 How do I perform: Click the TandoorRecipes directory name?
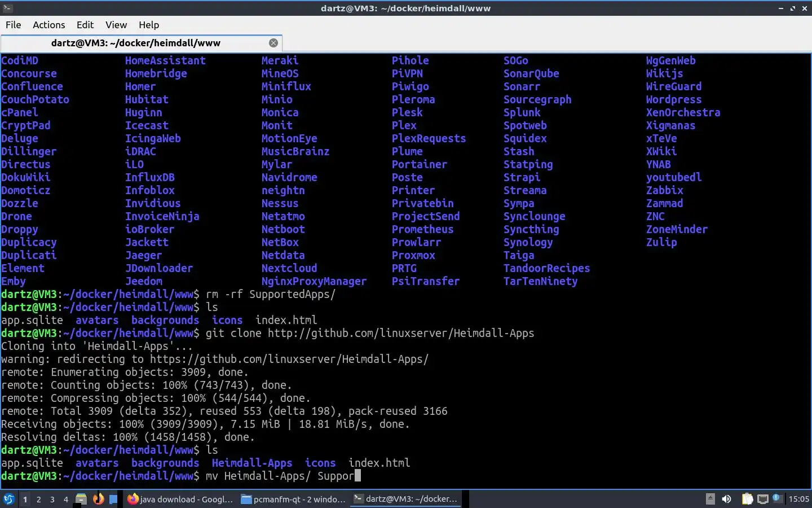click(x=547, y=268)
